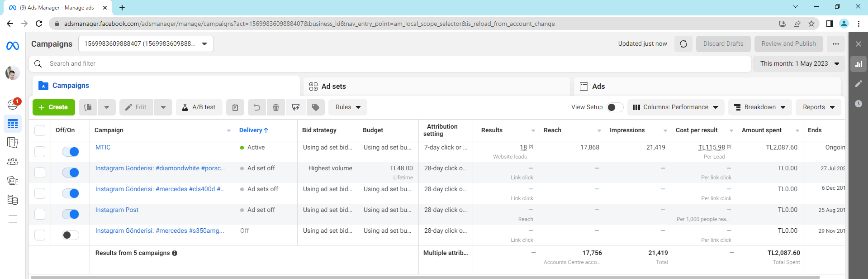Expand the Edit options arrow
Screen dimensions: 868x279
[x=163, y=107]
